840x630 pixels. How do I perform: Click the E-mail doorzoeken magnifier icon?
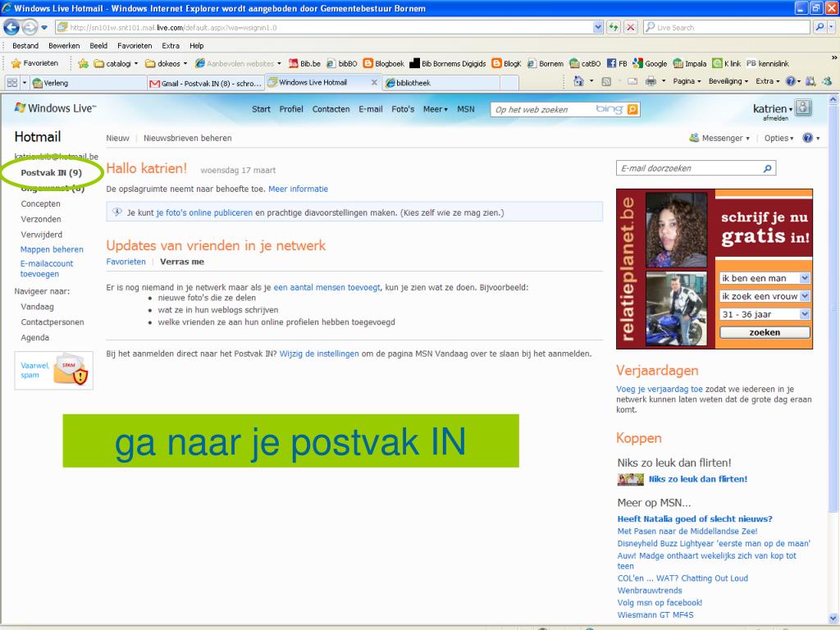coord(767,168)
